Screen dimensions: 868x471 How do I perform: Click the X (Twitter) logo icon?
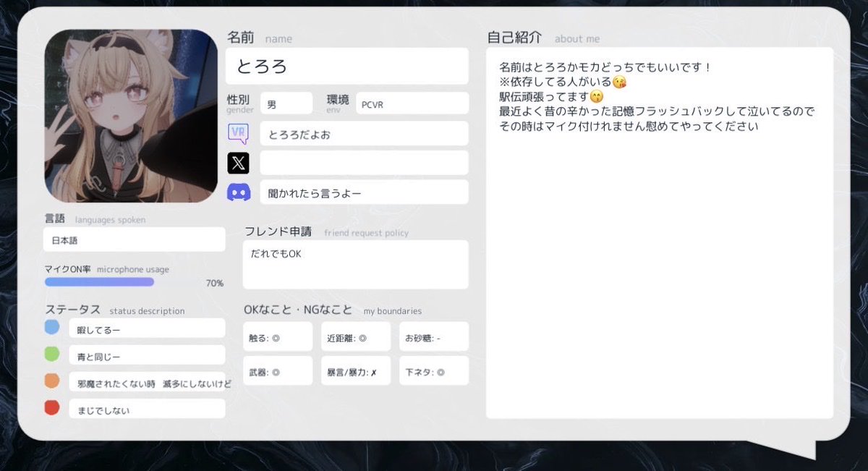pyautogui.click(x=239, y=163)
